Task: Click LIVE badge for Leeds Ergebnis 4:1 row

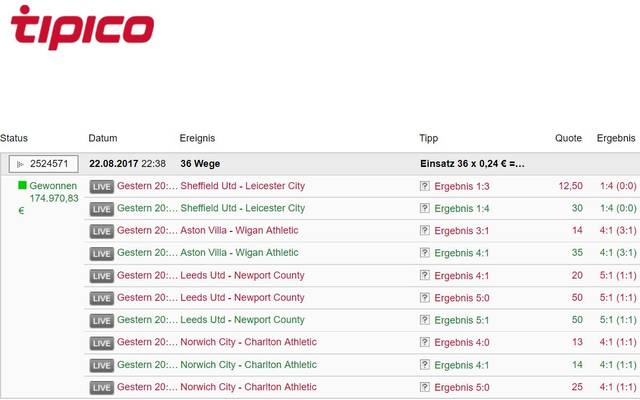Action: (102, 276)
